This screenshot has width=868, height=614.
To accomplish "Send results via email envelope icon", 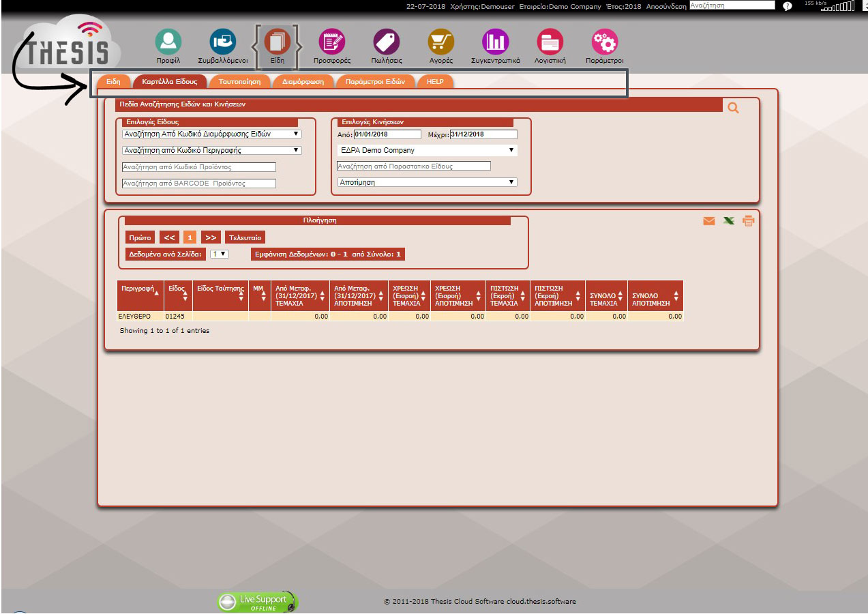I will pos(709,221).
